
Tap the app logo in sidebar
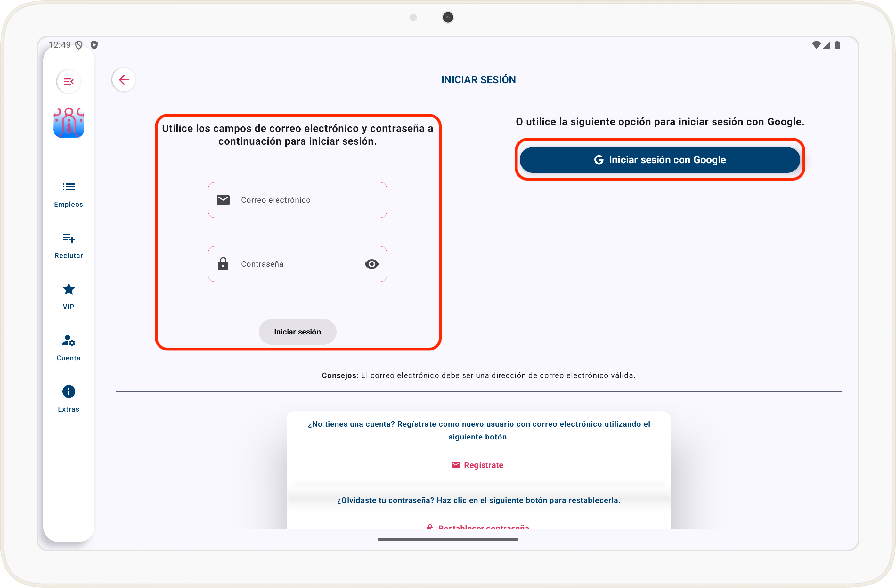pyautogui.click(x=69, y=123)
